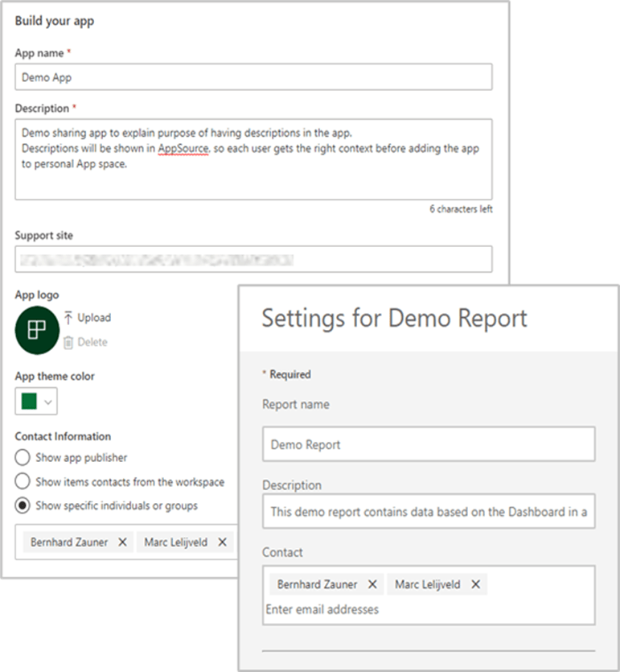Remove Marc Lelijveld from app contacts

click(223, 542)
